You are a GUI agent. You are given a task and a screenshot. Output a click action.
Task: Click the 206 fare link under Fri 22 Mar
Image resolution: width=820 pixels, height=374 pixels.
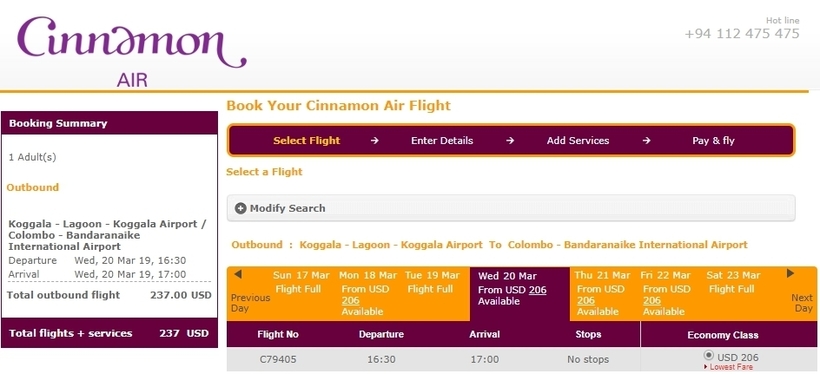tap(652, 300)
